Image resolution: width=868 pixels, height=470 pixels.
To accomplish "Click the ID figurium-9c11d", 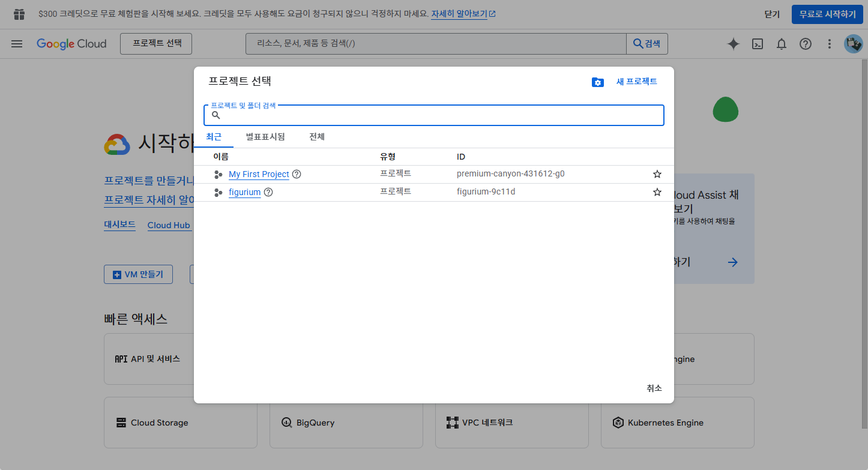I will (x=486, y=192).
